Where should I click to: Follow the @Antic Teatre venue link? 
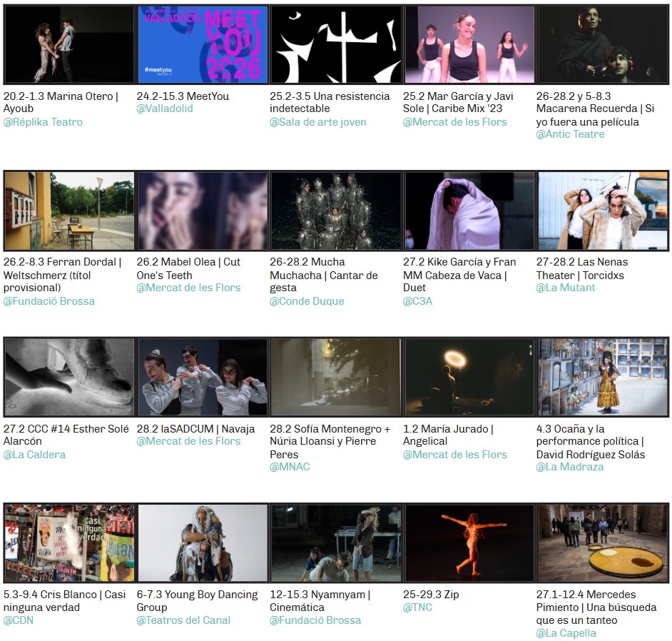(570, 134)
